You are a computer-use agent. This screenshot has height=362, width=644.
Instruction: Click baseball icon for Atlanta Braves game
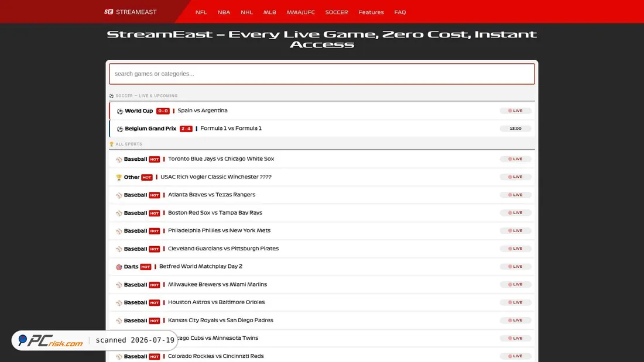coord(119,195)
